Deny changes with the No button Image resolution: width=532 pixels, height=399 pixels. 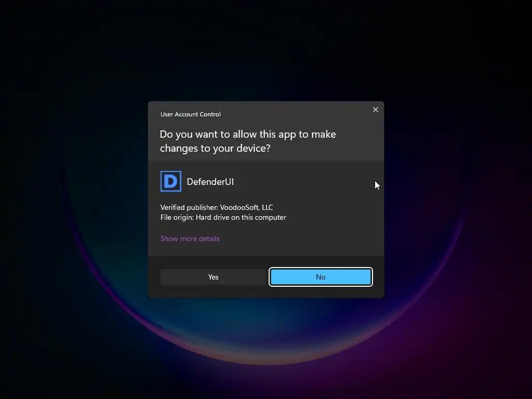tap(321, 277)
